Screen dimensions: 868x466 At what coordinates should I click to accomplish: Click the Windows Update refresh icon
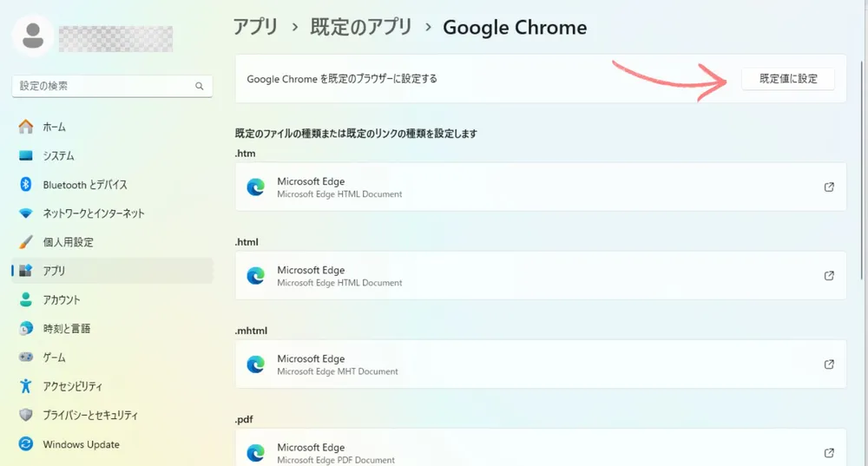[x=25, y=443]
